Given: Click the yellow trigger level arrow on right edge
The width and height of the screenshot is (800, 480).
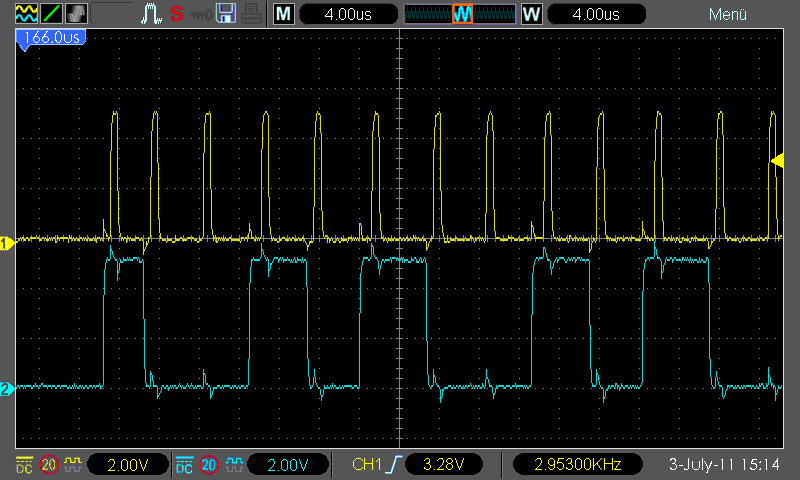Looking at the screenshot, I should click(777, 161).
